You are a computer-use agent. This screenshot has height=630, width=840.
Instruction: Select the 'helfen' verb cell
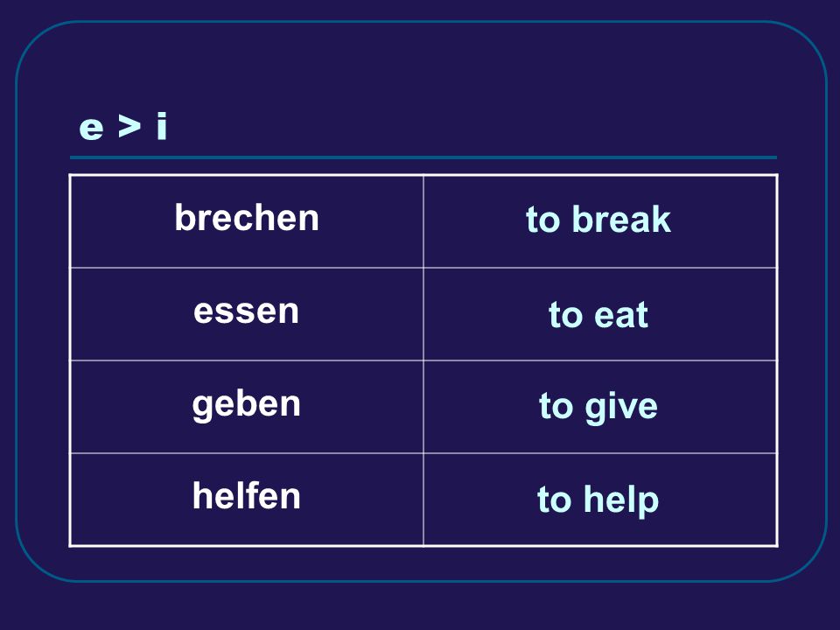click(247, 500)
